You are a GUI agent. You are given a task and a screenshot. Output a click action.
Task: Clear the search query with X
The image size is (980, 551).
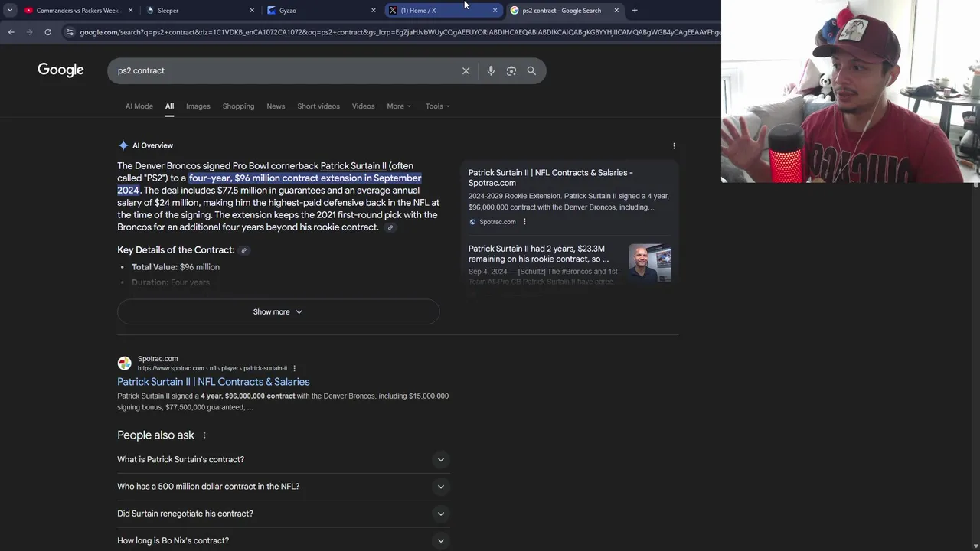click(465, 70)
